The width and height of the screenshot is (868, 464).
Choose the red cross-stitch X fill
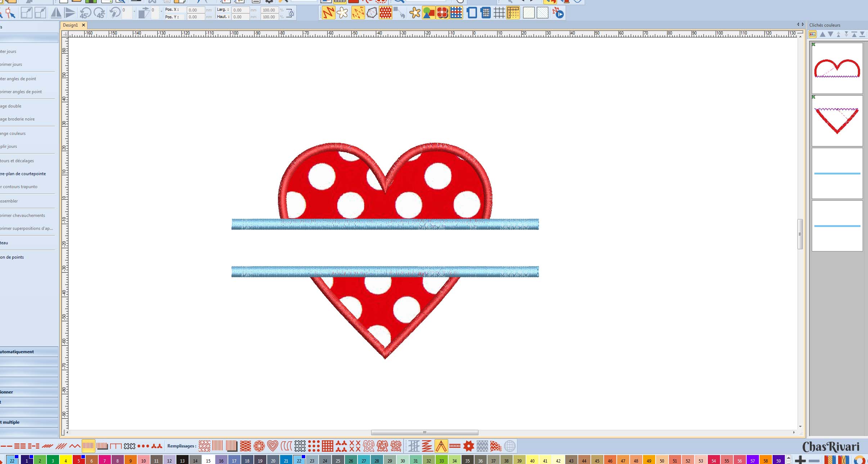[x=355, y=446]
